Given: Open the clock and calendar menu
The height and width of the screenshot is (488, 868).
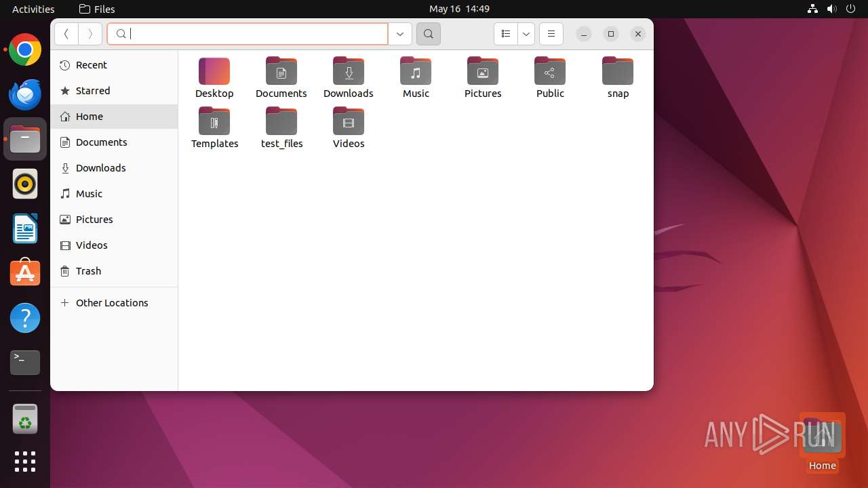Looking at the screenshot, I should 459,9.
